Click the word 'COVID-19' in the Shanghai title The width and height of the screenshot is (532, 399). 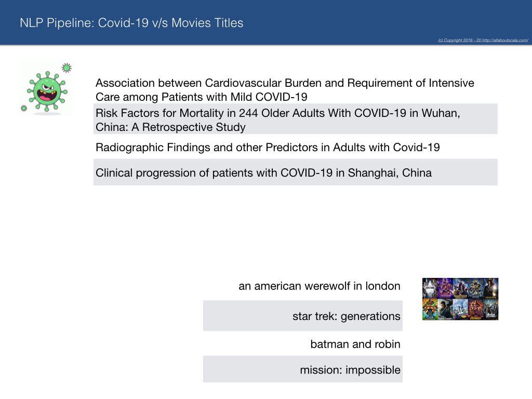coord(307,172)
